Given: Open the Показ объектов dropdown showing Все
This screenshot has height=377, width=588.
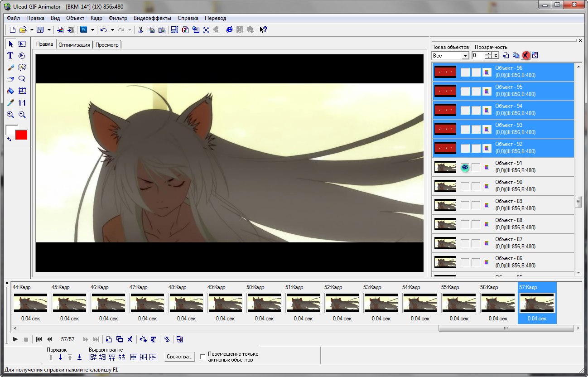Looking at the screenshot, I should tap(465, 56).
